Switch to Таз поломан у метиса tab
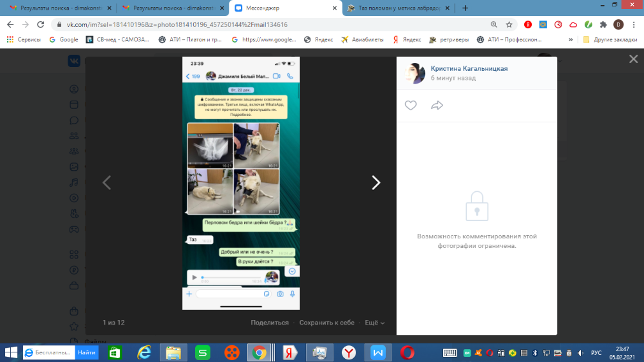644x362 pixels. coord(398,8)
